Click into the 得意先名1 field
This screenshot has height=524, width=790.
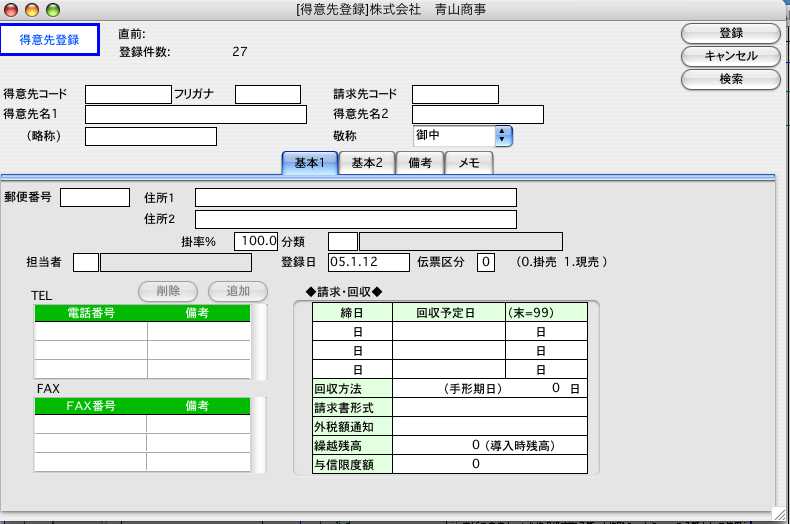pyautogui.click(x=195, y=115)
